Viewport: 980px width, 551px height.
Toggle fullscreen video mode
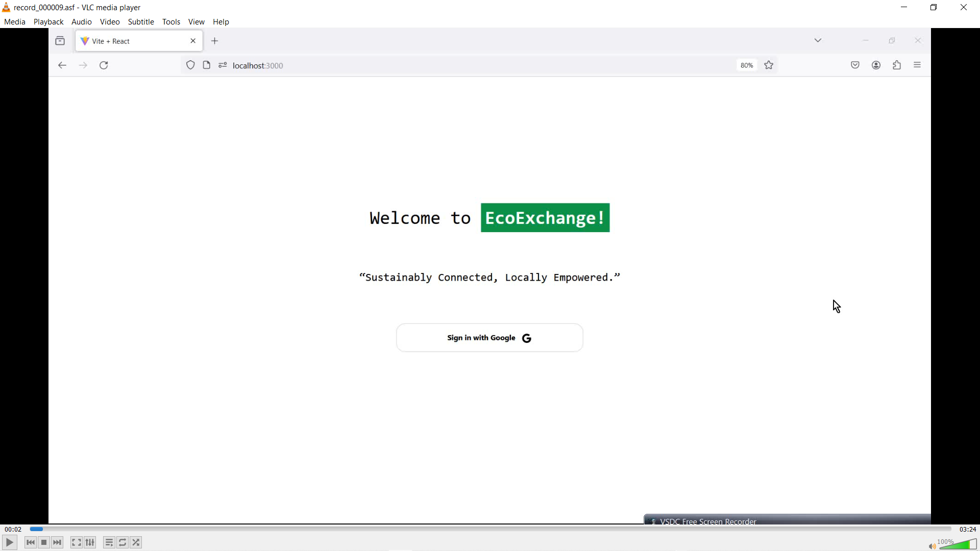[x=77, y=542]
